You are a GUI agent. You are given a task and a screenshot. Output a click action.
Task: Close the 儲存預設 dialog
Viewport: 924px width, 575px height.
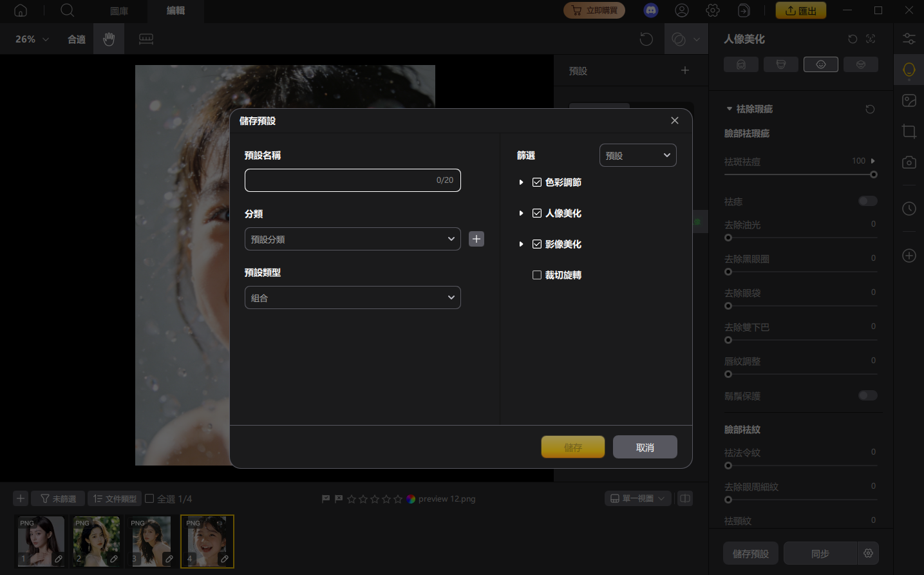point(674,120)
